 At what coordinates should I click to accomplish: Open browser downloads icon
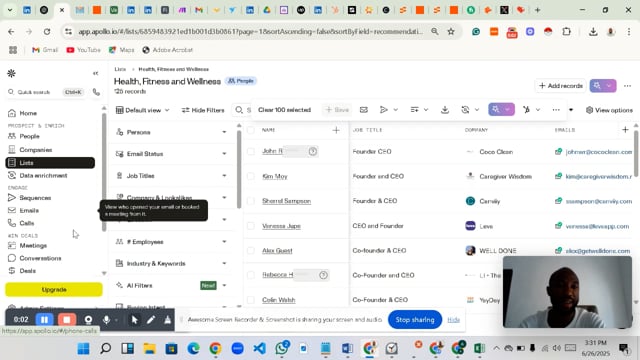pyautogui.click(x=593, y=31)
